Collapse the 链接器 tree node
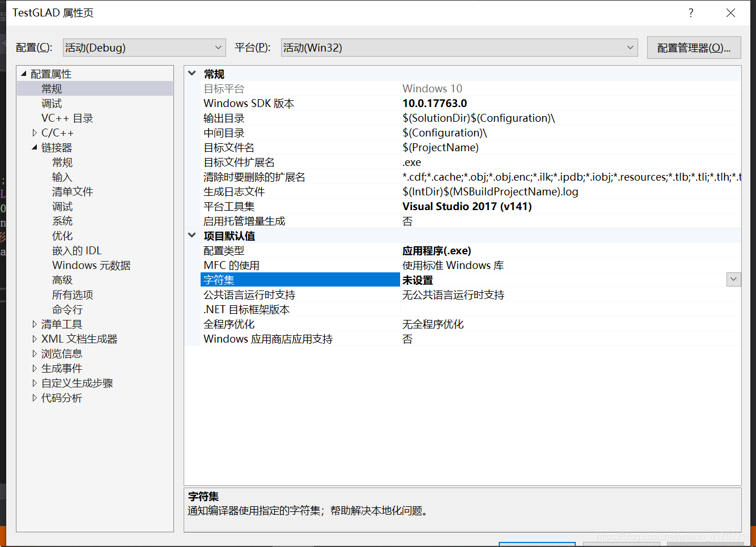This screenshot has height=547, width=756. [x=35, y=147]
